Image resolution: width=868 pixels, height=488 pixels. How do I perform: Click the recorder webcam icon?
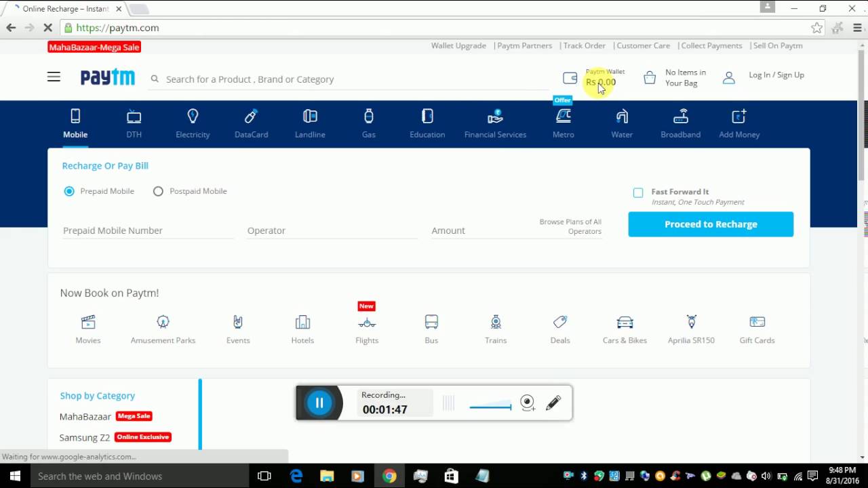click(x=528, y=403)
